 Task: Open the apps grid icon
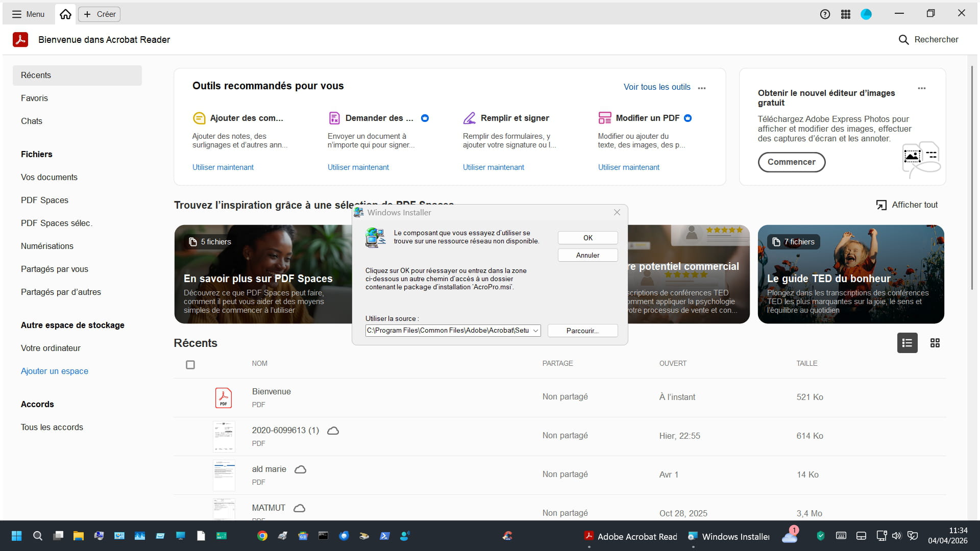[846, 14]
